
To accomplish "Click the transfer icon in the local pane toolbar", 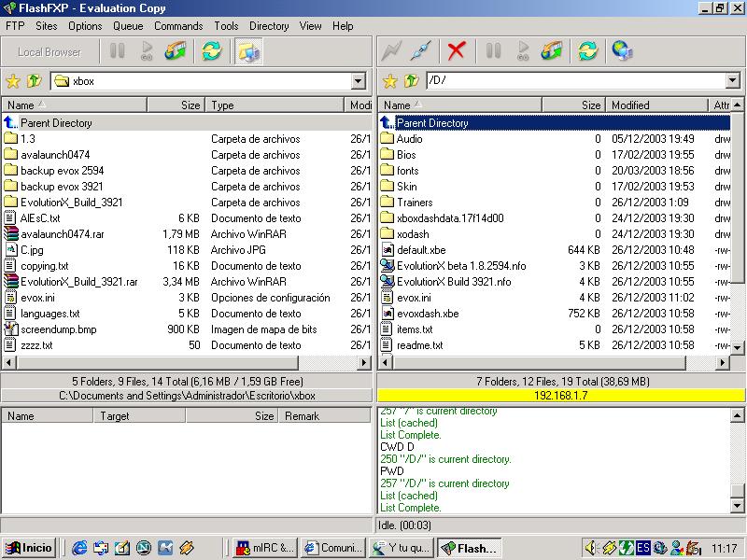I will (176, 51).
